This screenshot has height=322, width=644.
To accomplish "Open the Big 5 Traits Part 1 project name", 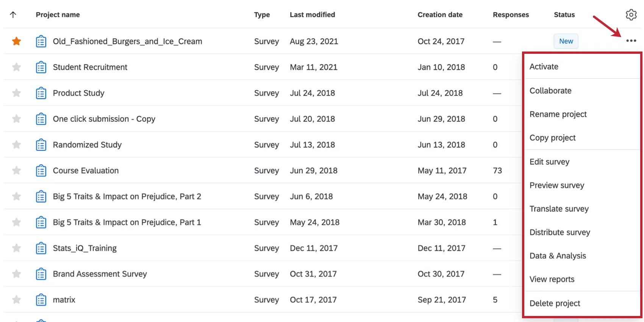I will [x=127, y=222].
